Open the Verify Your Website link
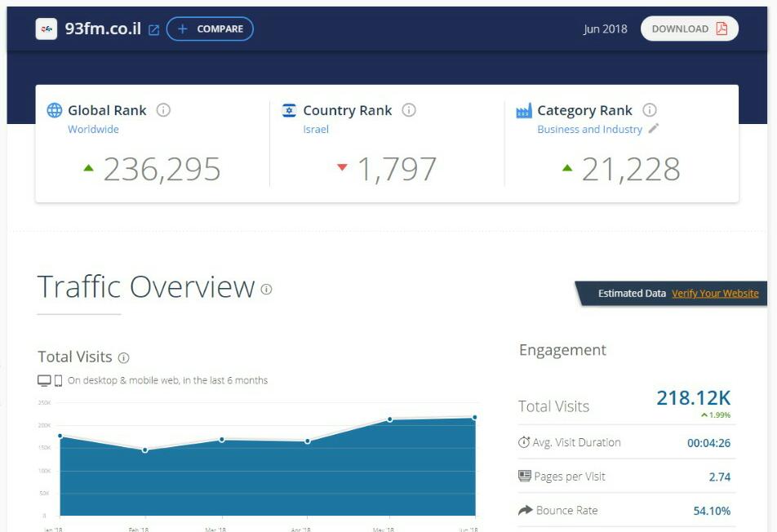Image resolution: width=777 pixels, height=532 pixels. click(x=715, y=294)
